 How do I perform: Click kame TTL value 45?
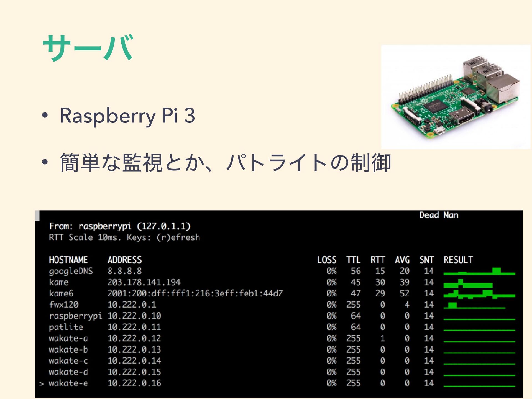(x=356, y=282)
